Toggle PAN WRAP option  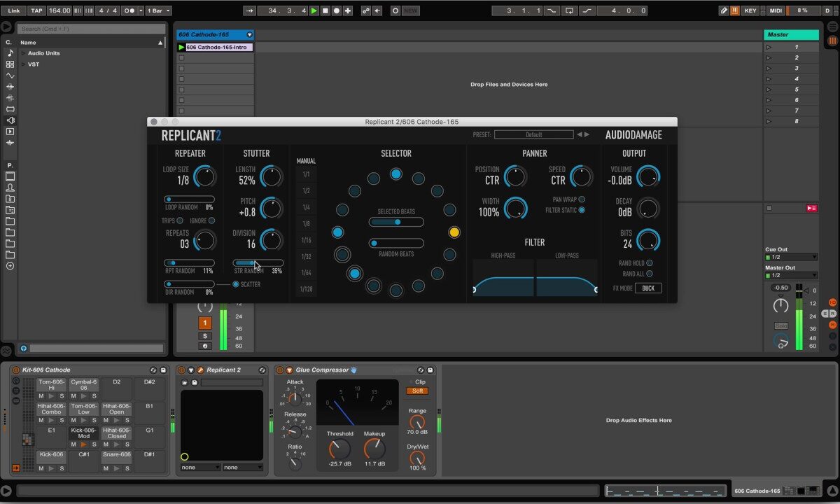click(x=582, y=199)
